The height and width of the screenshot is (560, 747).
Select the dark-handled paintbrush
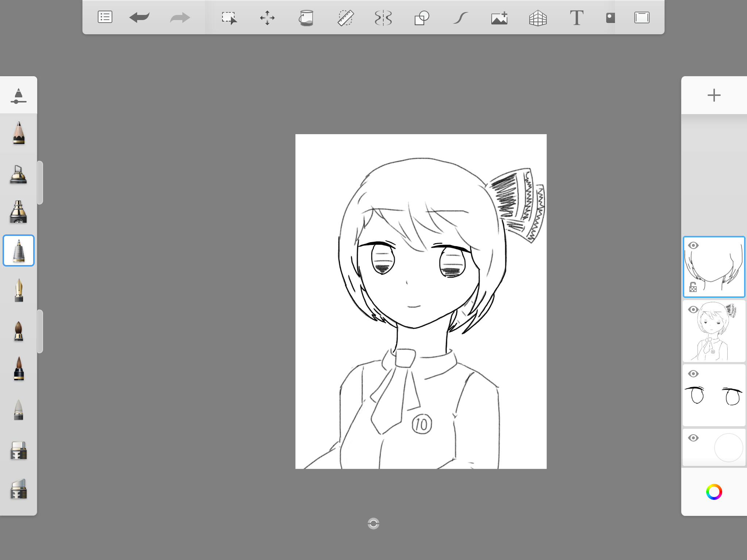click(19, 369)
